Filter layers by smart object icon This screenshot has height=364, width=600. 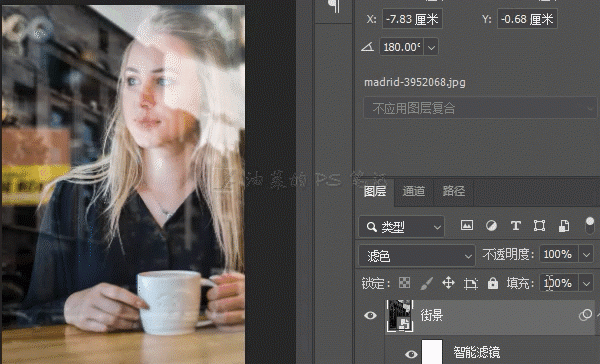point(563,226)
